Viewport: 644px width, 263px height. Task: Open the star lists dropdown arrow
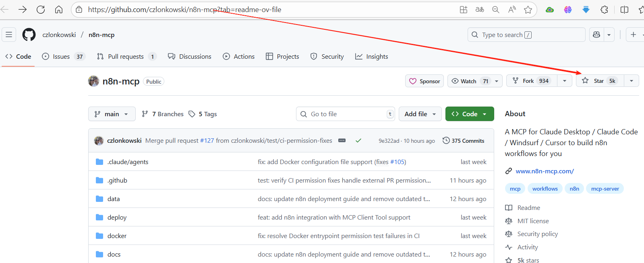pos(632,81)
